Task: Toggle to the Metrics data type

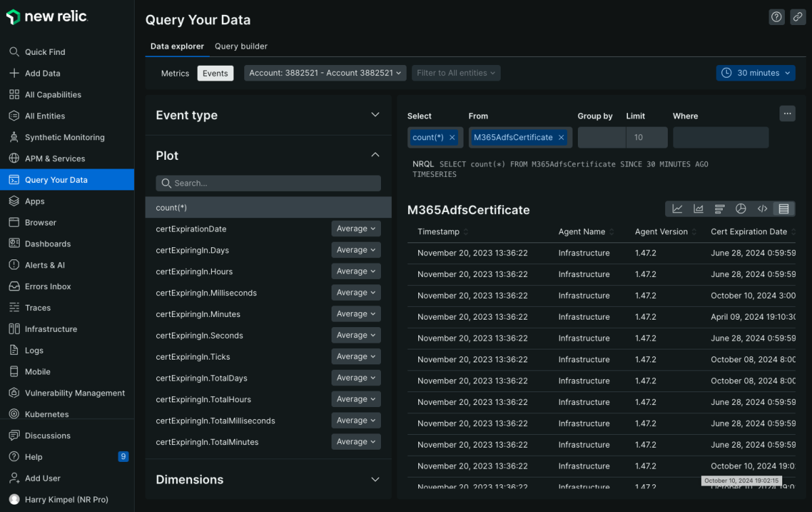Action: pos(175,73)
